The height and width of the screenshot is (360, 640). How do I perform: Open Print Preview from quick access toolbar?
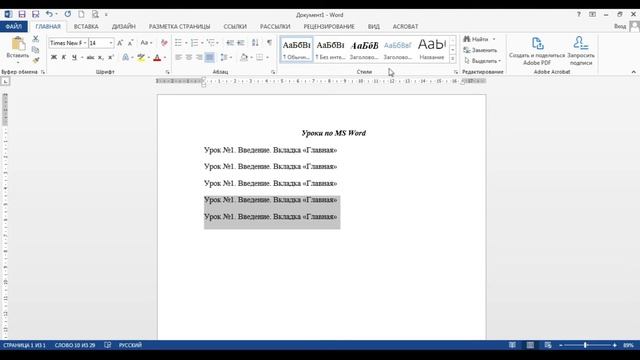(x=95, y=14)
